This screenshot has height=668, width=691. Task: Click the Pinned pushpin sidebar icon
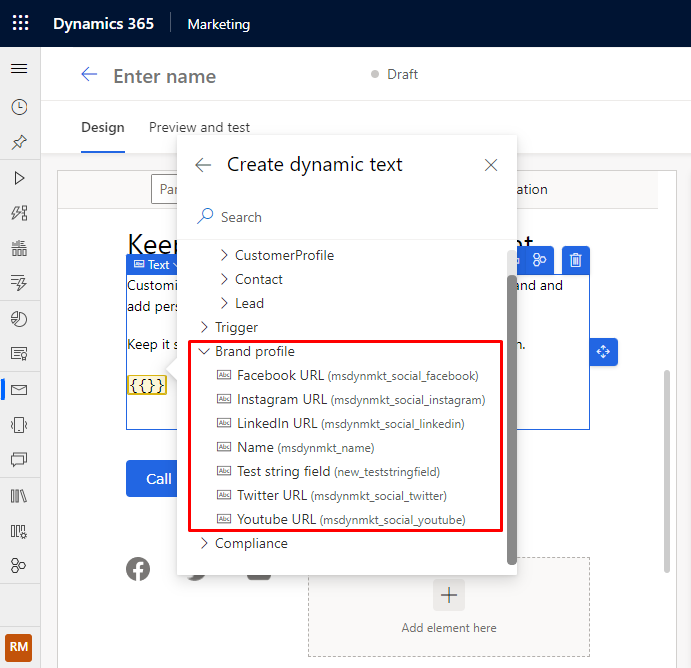coord(19,142)
